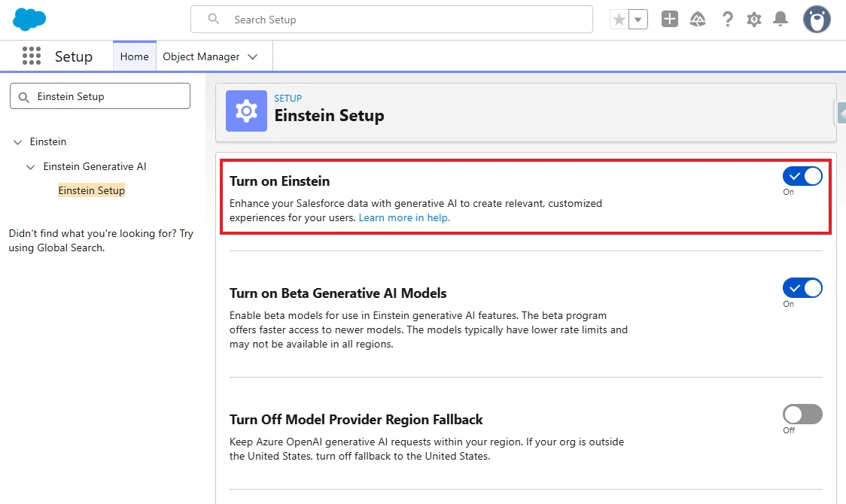Click the Salesforce cloud logo

coord(29,20)
